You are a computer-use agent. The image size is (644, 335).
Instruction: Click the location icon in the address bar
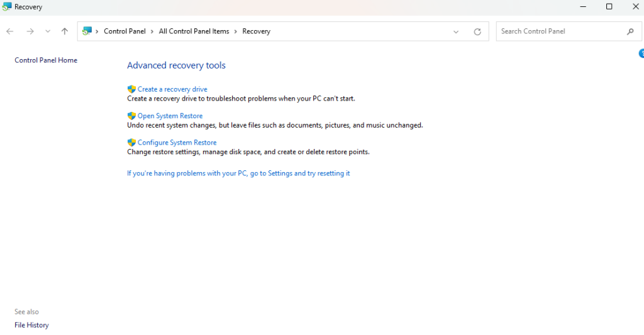[87, 31]
